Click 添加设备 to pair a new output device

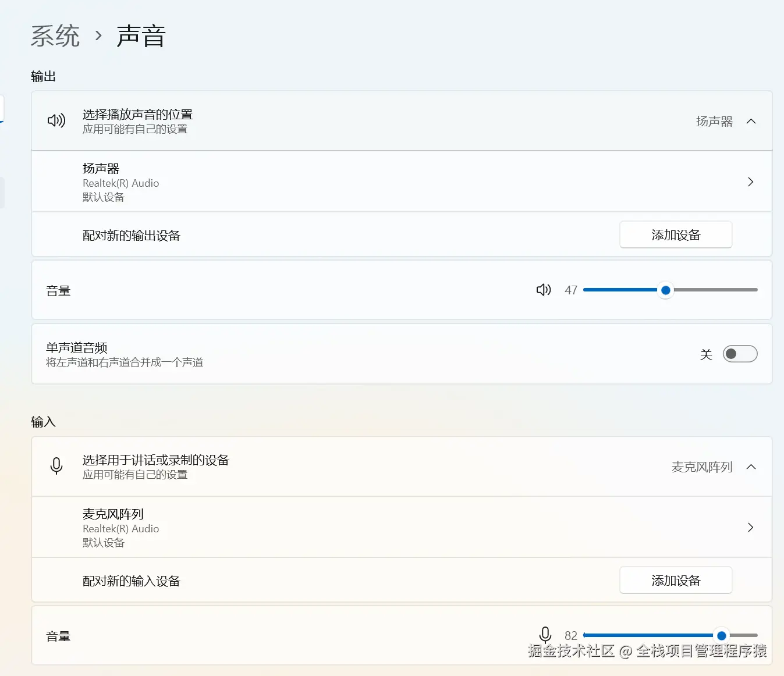click(676, 234)
